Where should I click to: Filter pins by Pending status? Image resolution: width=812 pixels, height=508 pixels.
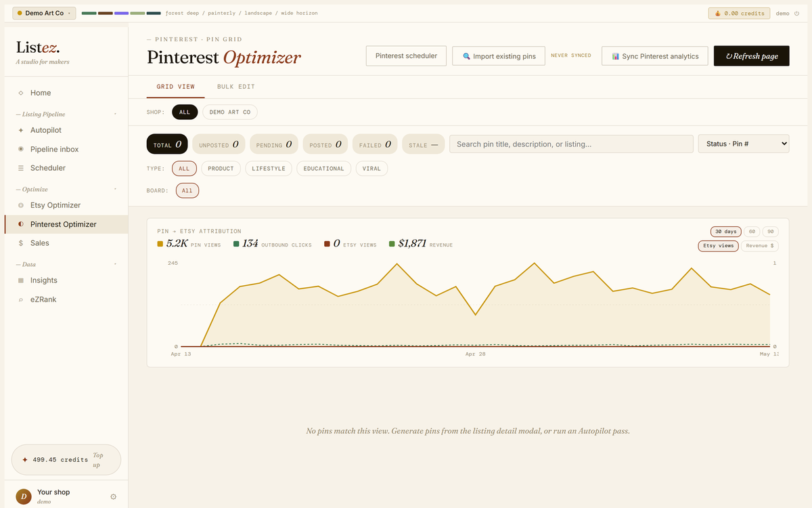[274, 144]
